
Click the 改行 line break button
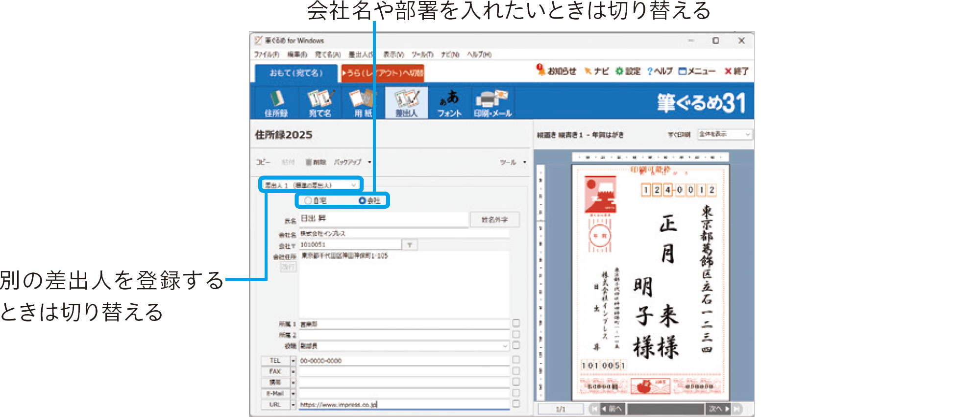pos(288,267)
